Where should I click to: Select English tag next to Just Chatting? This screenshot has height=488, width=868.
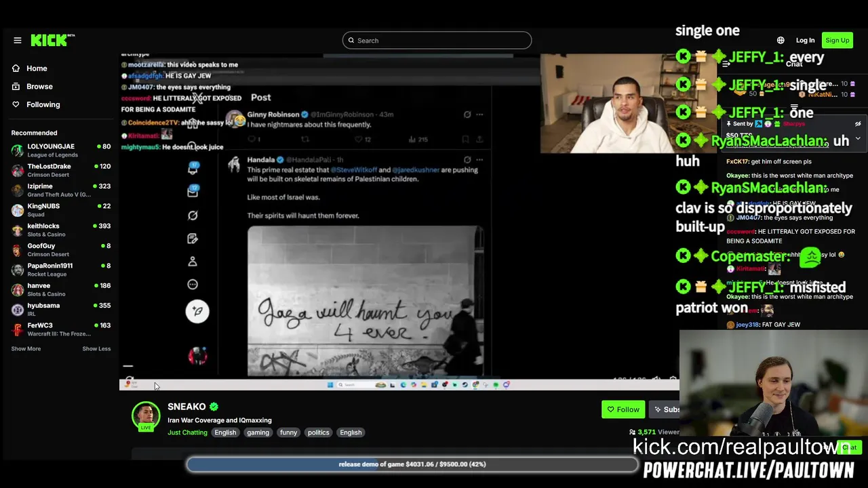click(225, 432)
